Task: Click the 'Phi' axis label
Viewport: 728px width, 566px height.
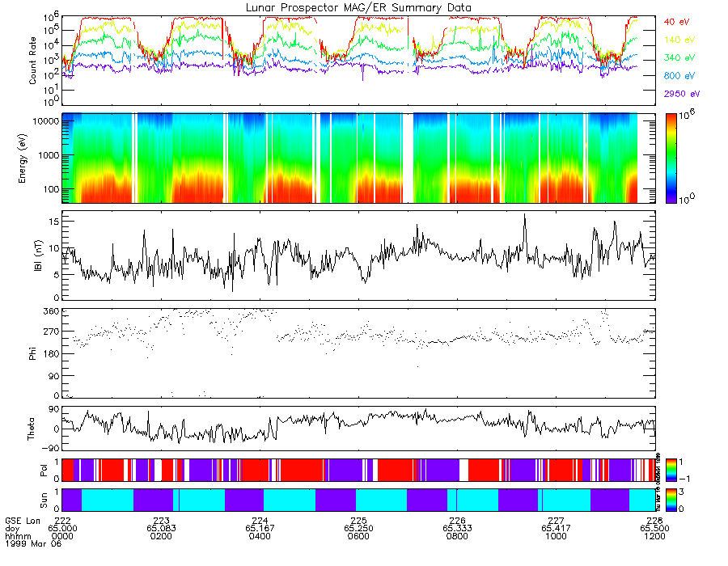Action: point(32,353)
